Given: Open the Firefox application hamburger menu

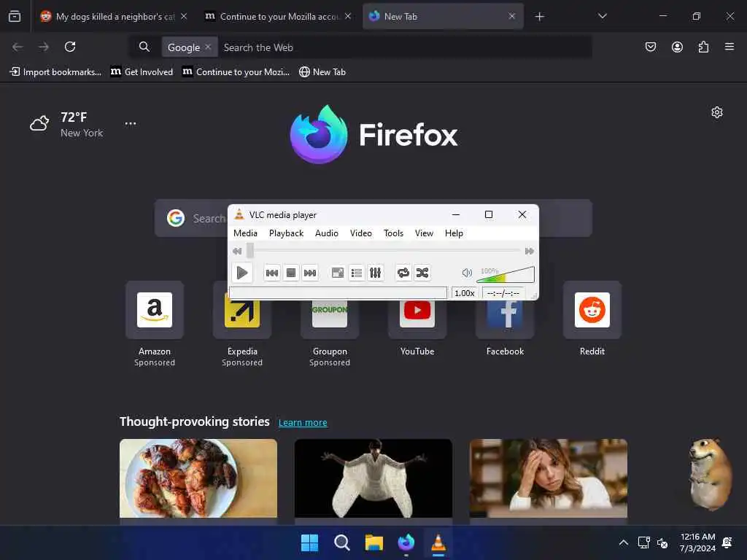Looking at the screenshot, I should pos(729,47).
